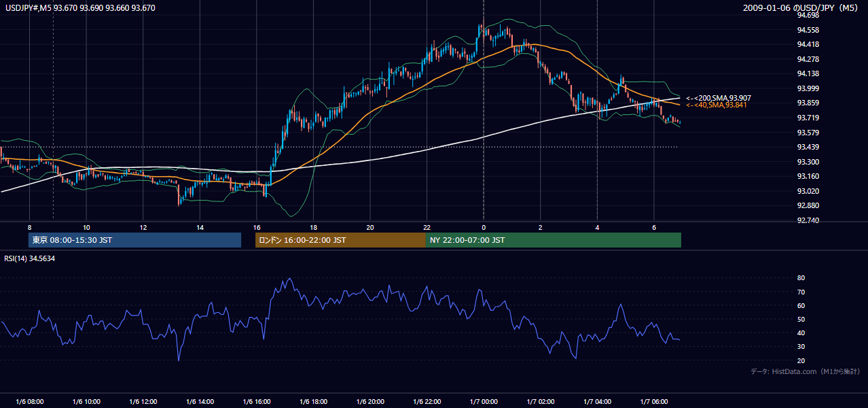Select the NY 22:00-07:00 JST session bar
Image resolution: width=868 pixels, height=408 pixels.
coord(554,240)
